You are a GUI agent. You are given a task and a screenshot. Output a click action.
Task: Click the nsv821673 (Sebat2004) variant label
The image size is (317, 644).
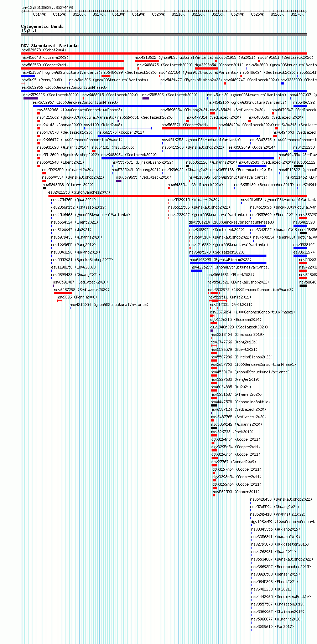(x=43, y=50)
